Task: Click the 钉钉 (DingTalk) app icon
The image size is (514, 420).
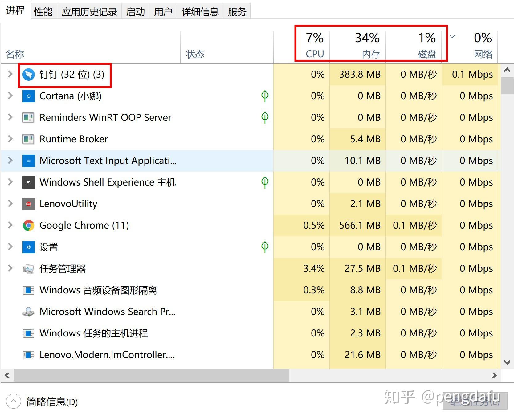Action: pos(29,75)
